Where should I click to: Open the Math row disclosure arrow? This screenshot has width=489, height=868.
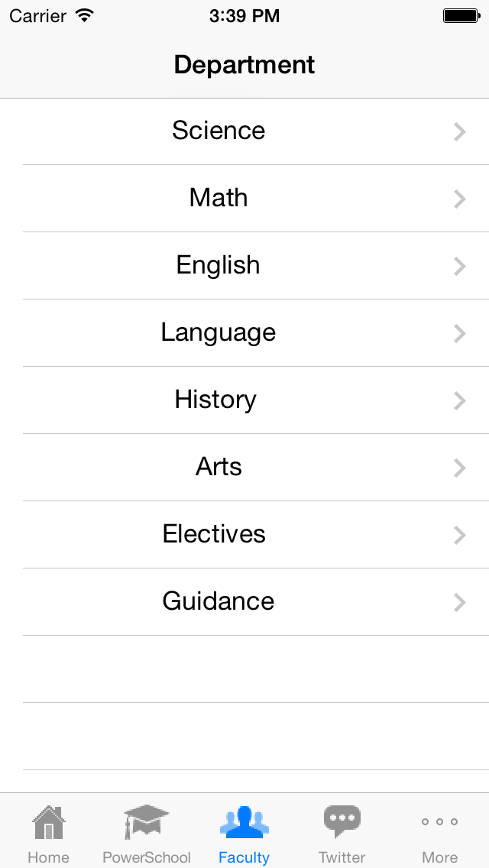460,199
